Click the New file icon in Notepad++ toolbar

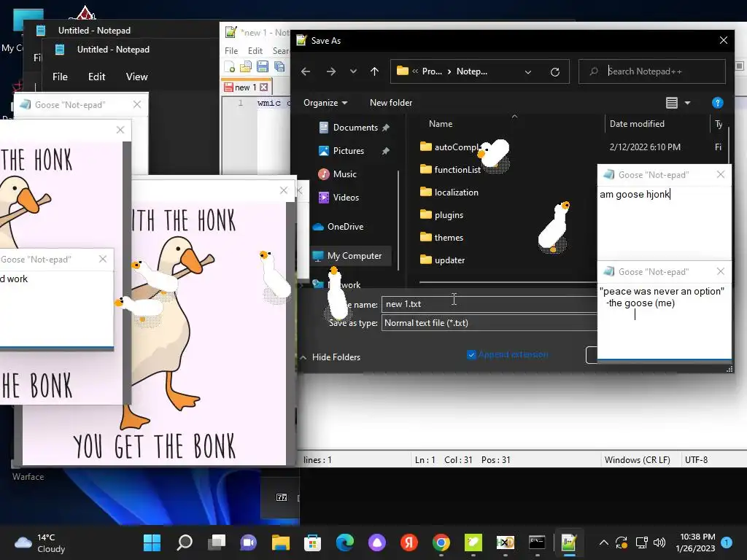(230, 67)
